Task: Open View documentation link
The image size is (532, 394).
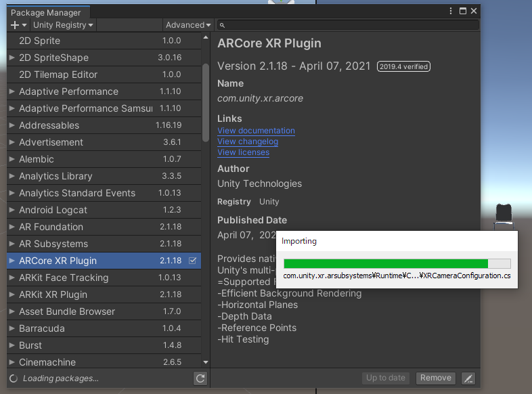Action: click(256, 131)
